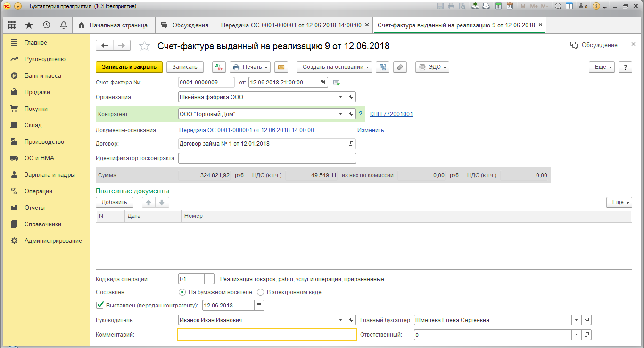The height and width of the screenshot is (348, 644).
Task: Expand the Главный бухгалтер dropdown arrow
Action: tap(577, 320)
